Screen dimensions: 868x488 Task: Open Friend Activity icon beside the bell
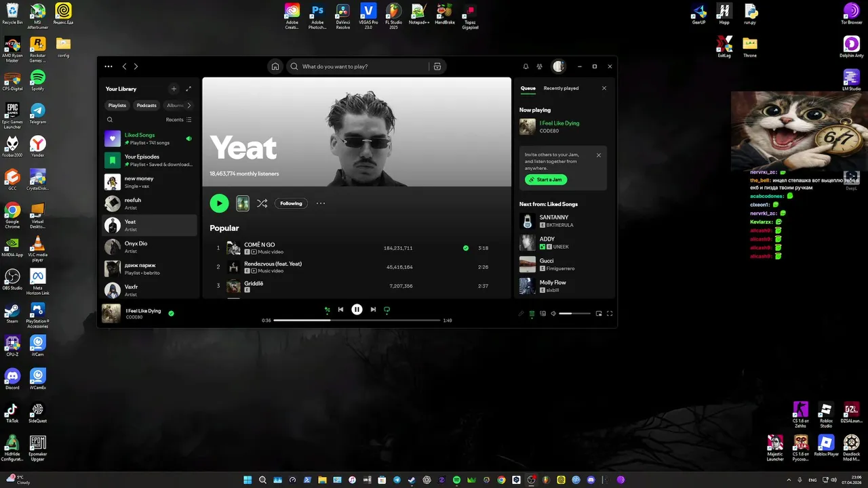[x=540, y=66]
